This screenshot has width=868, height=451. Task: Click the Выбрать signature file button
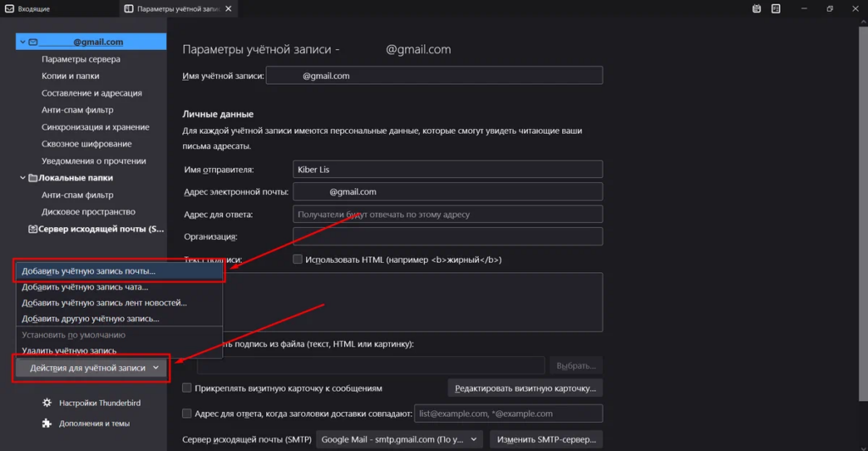576,365
